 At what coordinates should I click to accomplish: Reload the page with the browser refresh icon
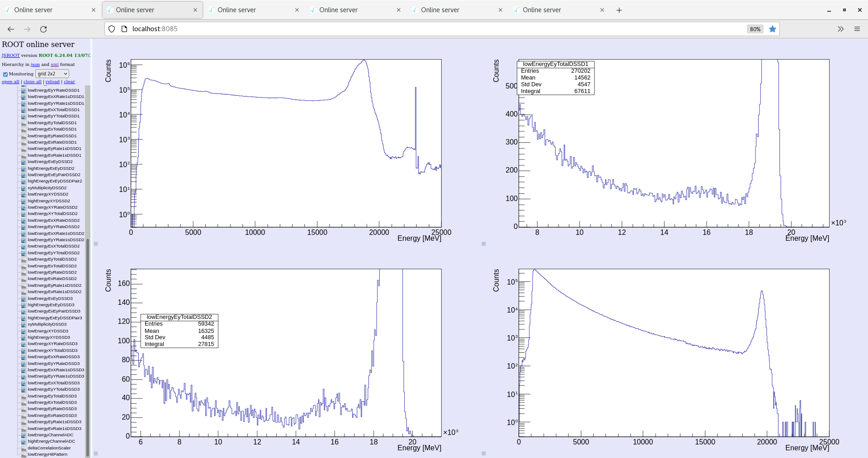tap(43, 29)
